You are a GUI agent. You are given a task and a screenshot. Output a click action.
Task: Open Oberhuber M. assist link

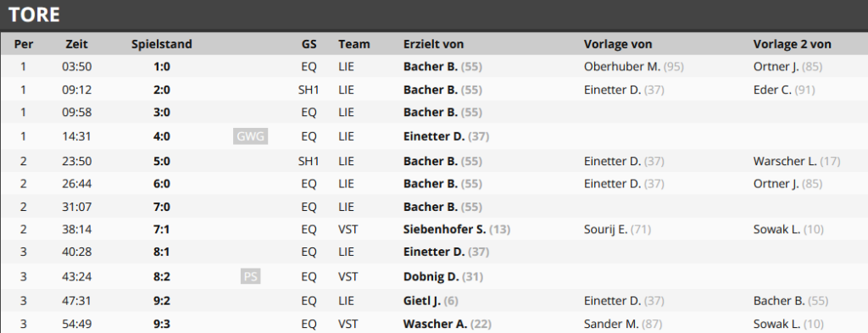(621, 67)
